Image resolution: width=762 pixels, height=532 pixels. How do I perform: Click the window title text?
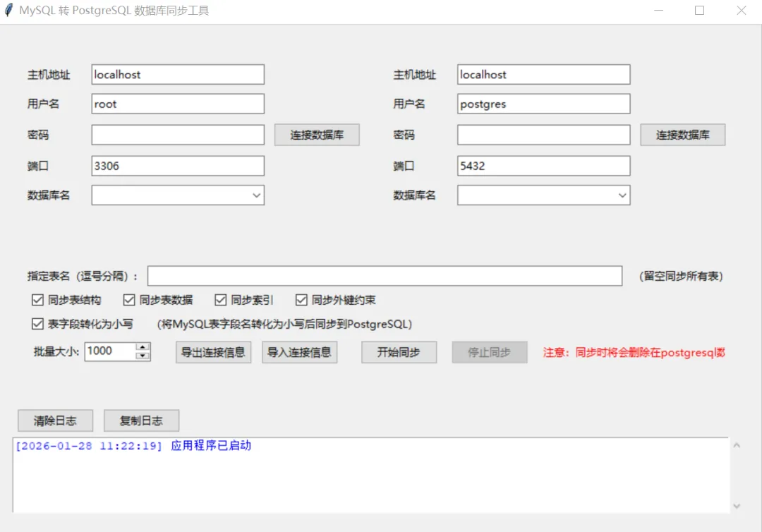pyautogui.click(x=114, y=10)
